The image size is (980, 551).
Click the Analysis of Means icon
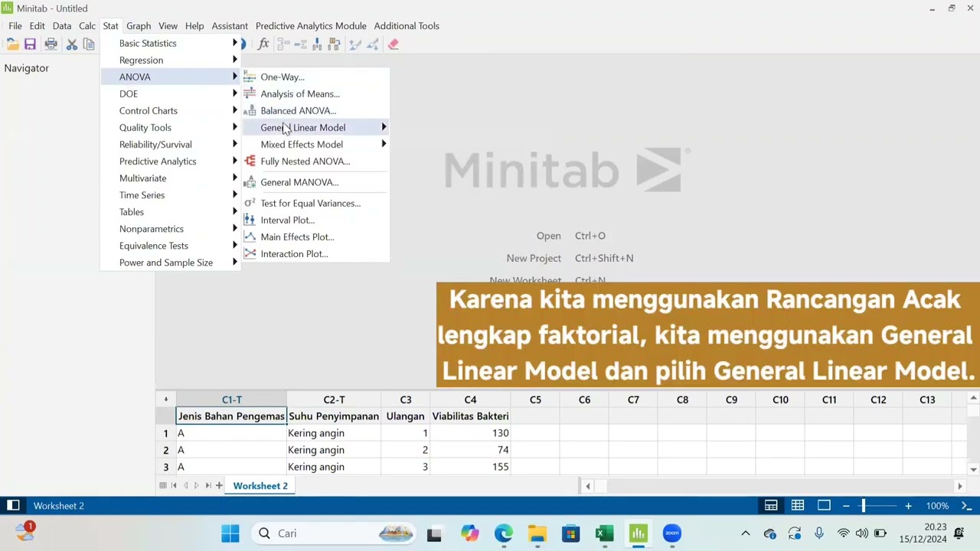pos(250,93)
